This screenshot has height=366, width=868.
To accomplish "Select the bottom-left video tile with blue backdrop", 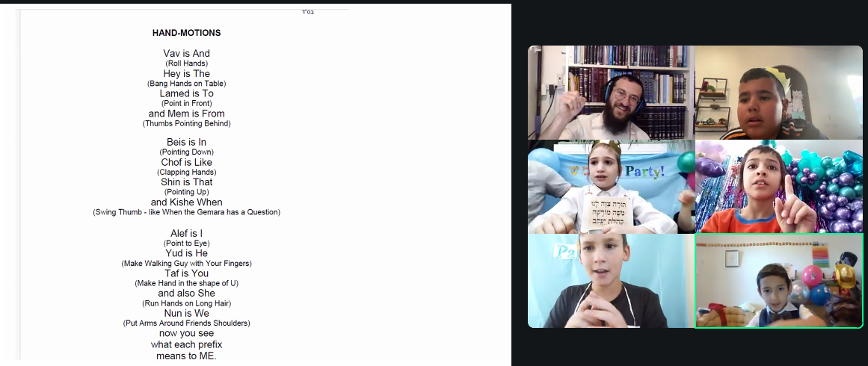I will tap(611, 281).
